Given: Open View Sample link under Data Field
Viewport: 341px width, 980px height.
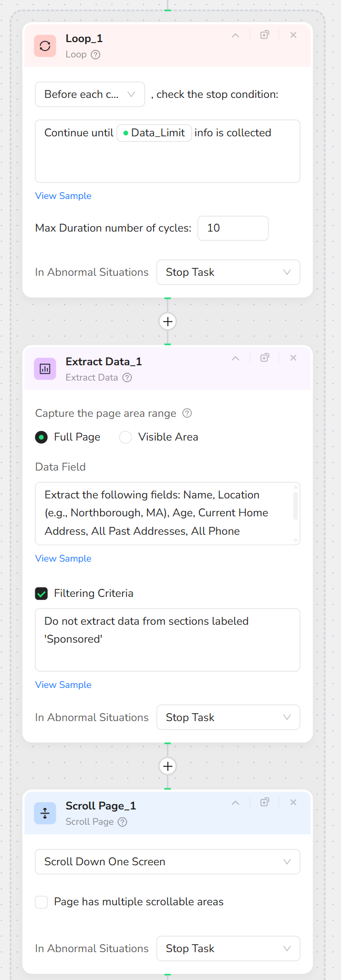Looking at the screenshot, I should tap(63, 558).
